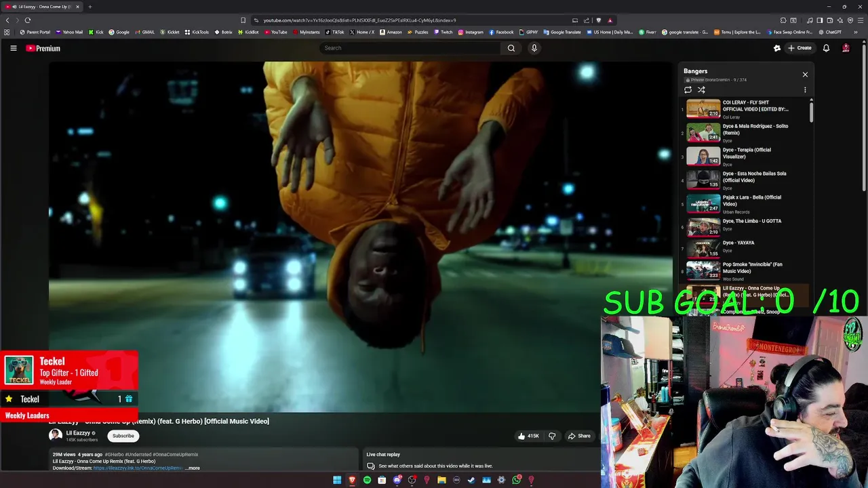868x488 pixels.
Task: Open the Twitch bookmark
Action: (x=443, y=32)
